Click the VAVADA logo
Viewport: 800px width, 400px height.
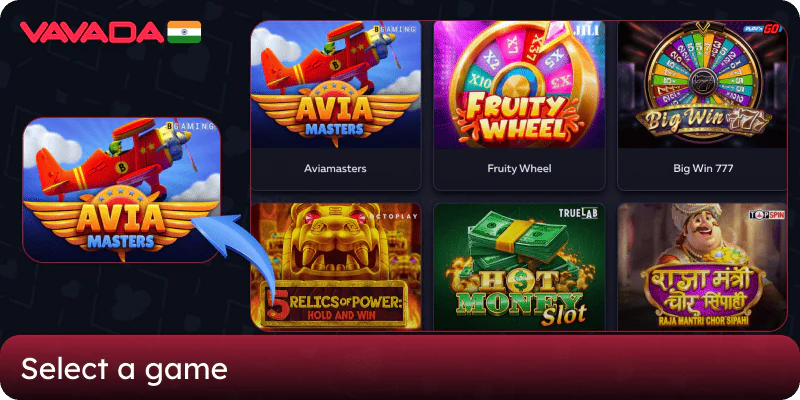(x=92, y=32)
